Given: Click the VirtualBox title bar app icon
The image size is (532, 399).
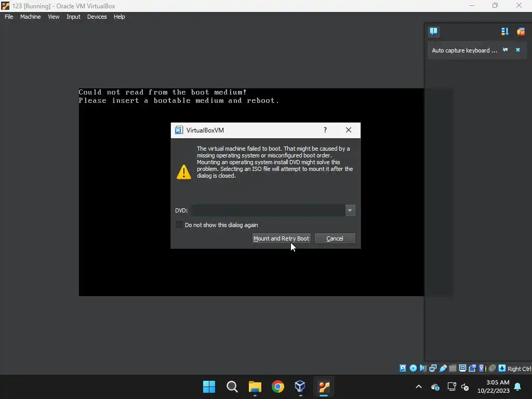Looking at the screenshot, I should pos(5,6).
